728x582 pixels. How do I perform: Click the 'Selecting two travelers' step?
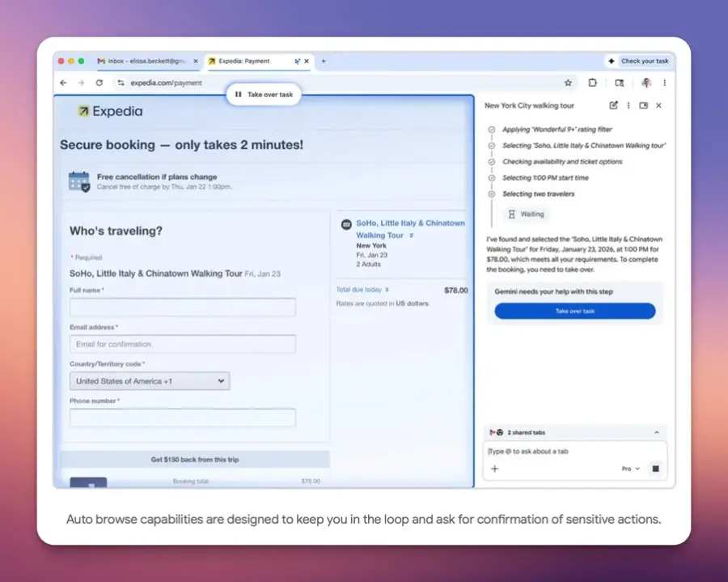[x=538, y=193]
